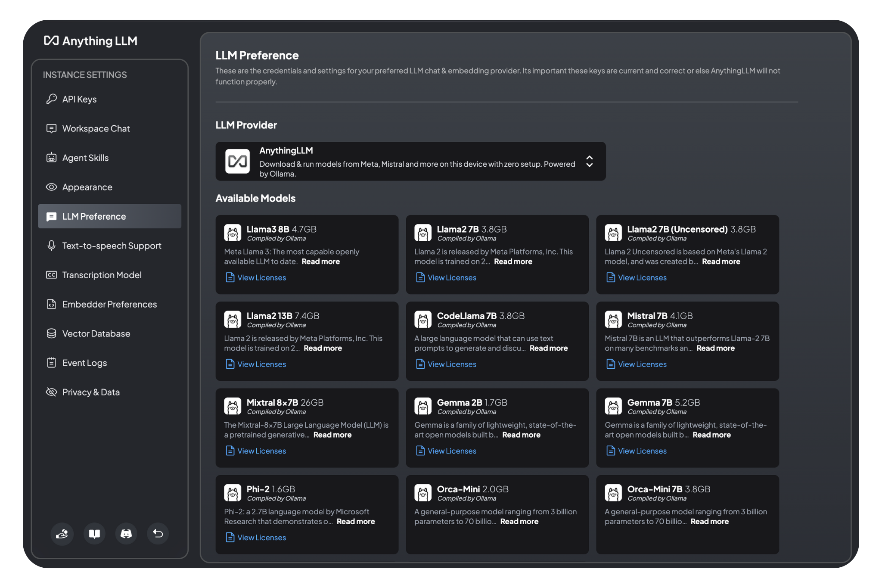Open Embedder Preferences settings
Image resolution: width=882 pixels, height=588 pixels.
[110, 304]
